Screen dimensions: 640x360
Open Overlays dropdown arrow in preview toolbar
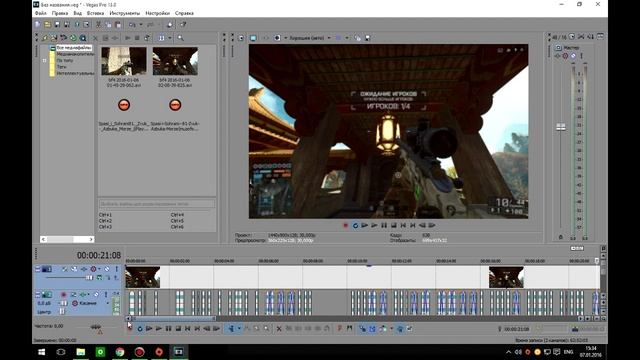tap(347, 38)
